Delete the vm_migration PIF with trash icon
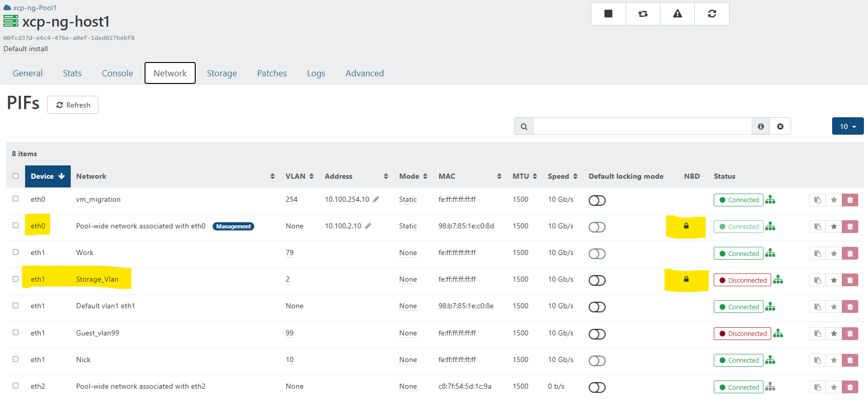This screenshot has height=402, width=868. point(850,200)
